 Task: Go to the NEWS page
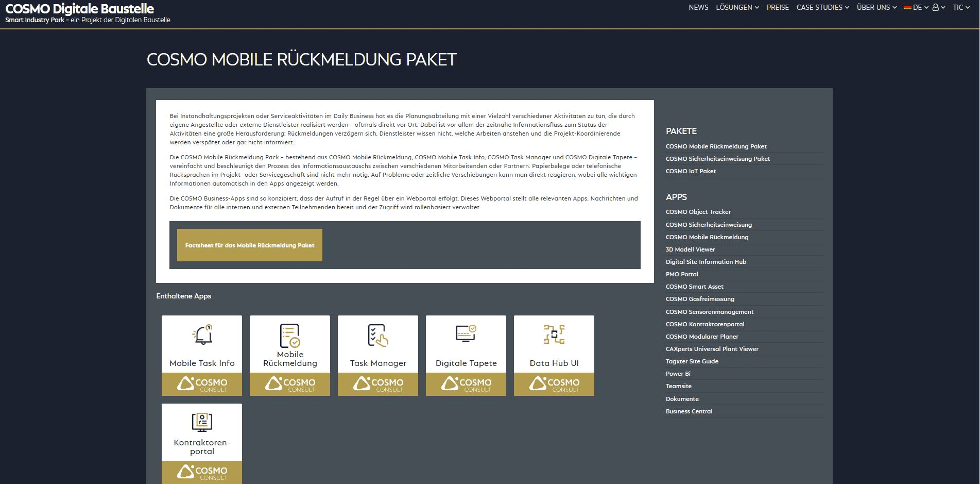[x=698, y=7]
